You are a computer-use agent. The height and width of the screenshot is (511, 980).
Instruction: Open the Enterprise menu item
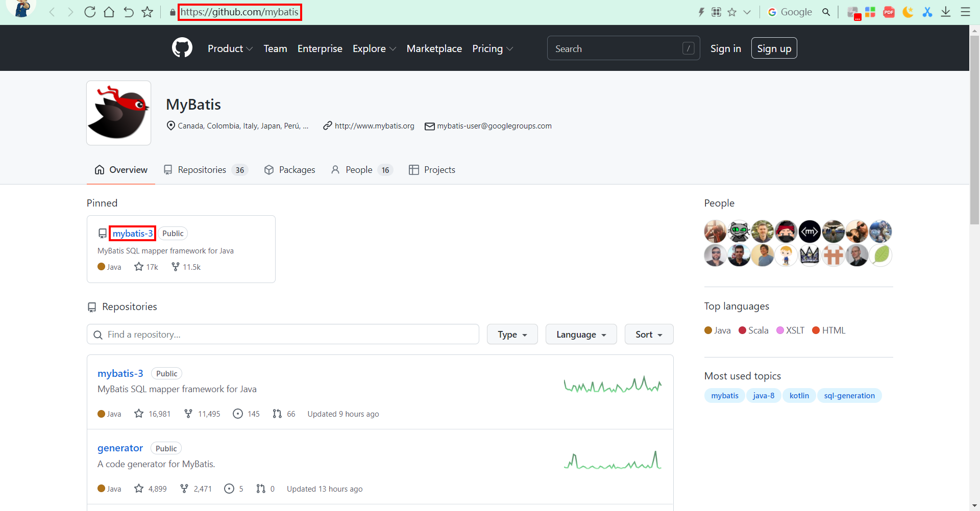[320, 48]
